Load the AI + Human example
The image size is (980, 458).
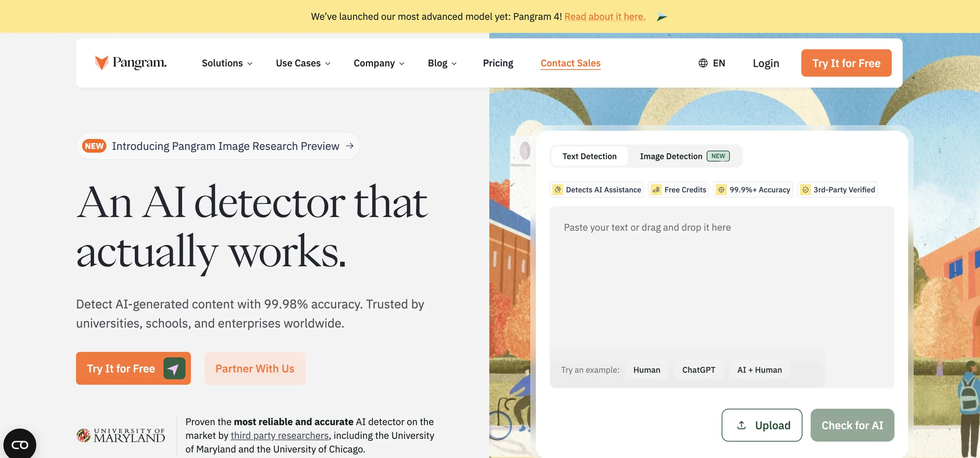759,370
